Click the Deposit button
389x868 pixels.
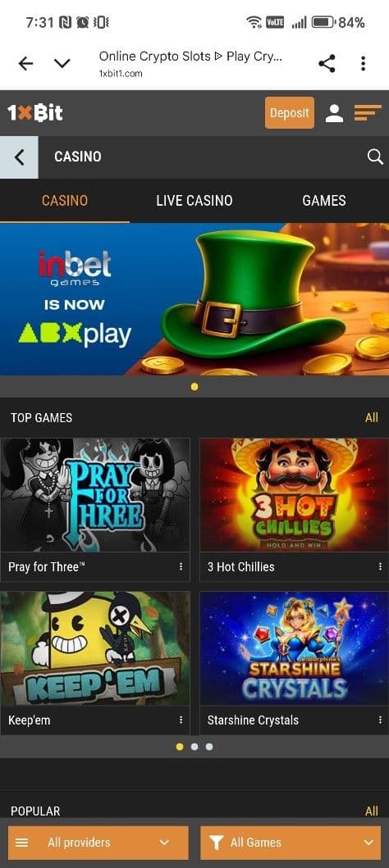tap(289, 113)
